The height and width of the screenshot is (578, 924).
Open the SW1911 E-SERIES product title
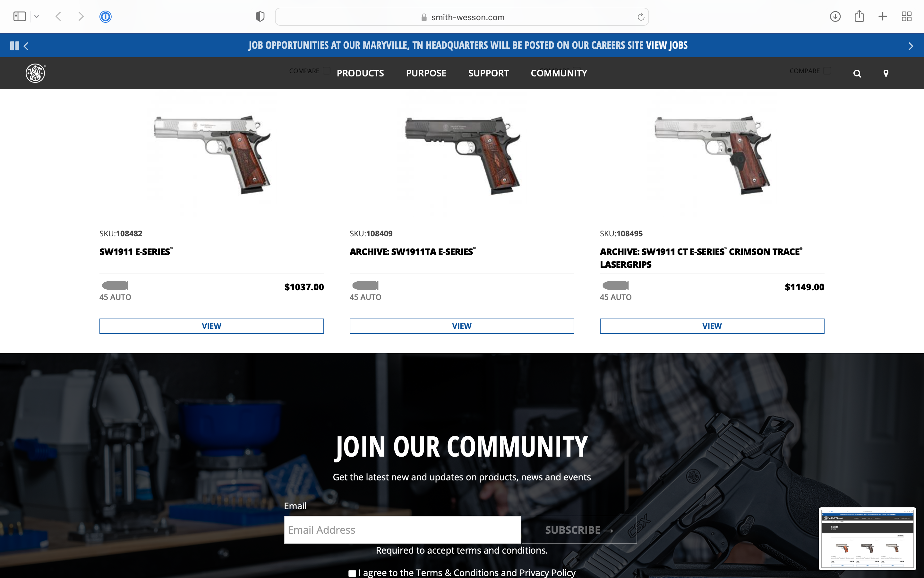point(136,251)
